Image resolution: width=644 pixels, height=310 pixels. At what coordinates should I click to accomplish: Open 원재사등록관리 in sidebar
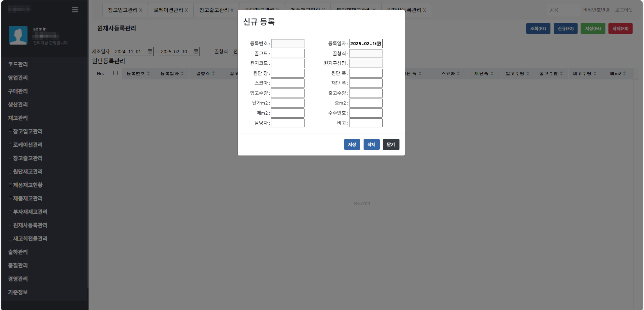click(x=30, y=225)
